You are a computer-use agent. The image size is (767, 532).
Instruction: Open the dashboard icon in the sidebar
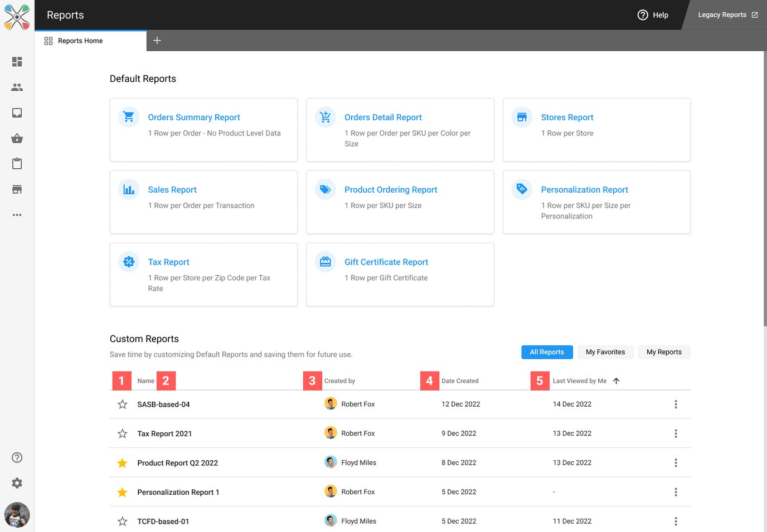tap(17, 62)
